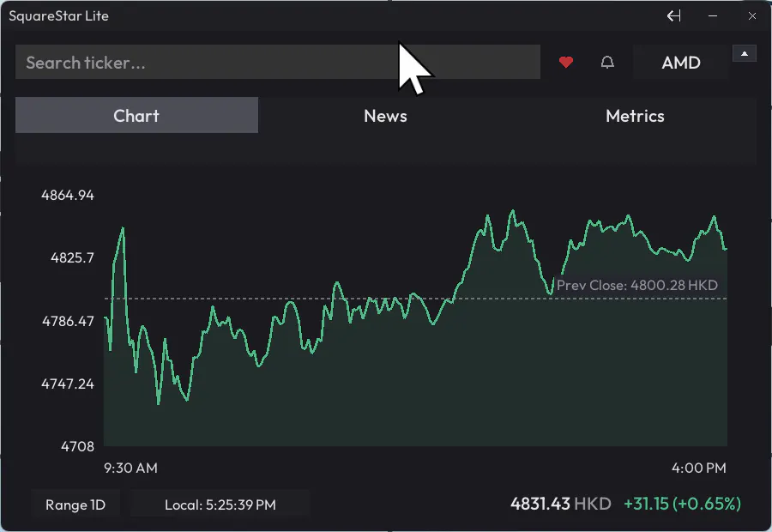The width and height of the screenshot is (772, 532).
Task: Click the Local: 5:25:39 PM time button
Action: point(220,505)
